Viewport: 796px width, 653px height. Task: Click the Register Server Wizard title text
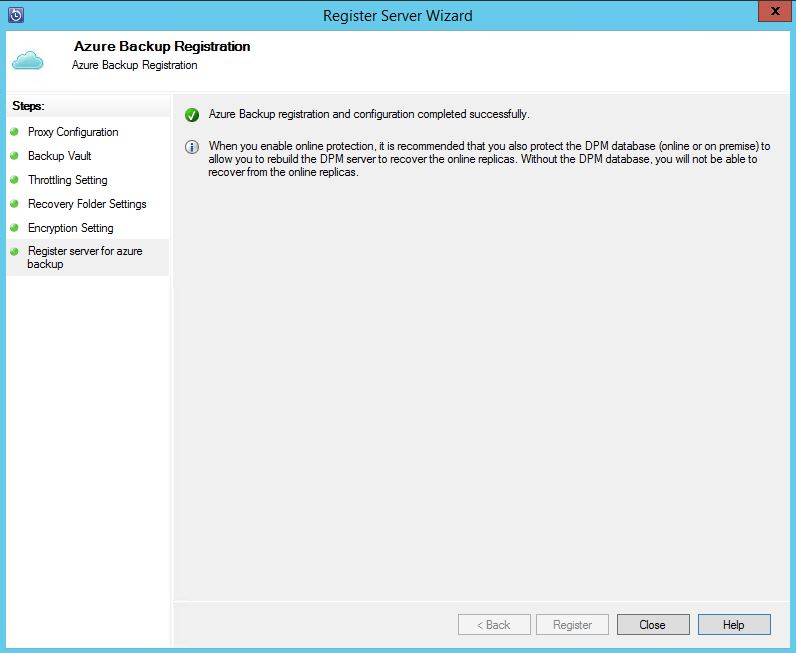tap(397, 16)
